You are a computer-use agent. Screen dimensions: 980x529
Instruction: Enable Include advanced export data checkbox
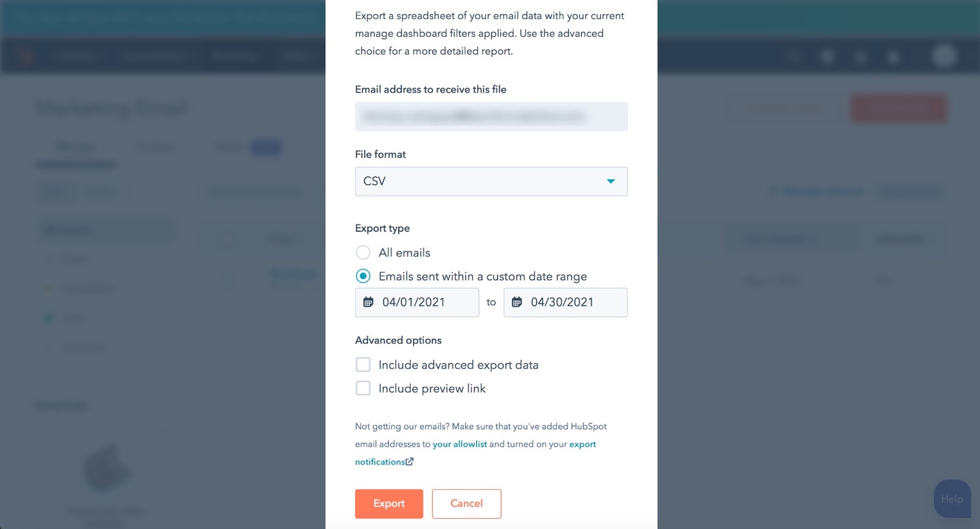[x=363, y=365]
